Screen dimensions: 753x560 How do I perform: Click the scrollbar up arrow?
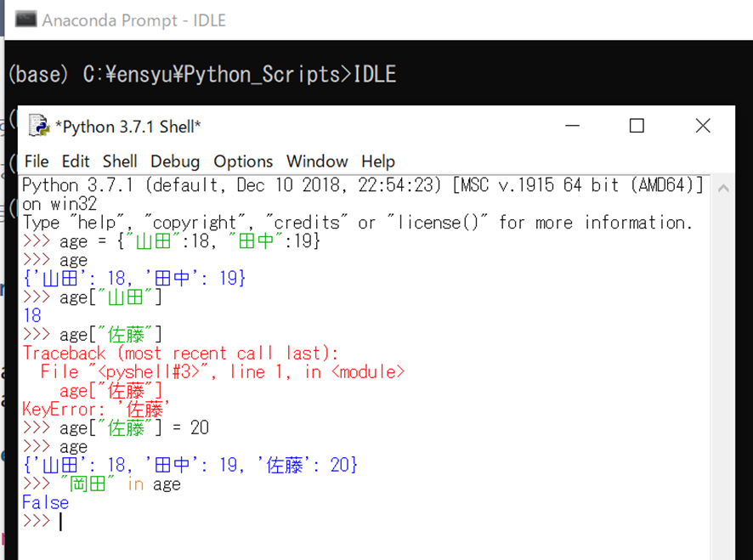tap(722, 187)
